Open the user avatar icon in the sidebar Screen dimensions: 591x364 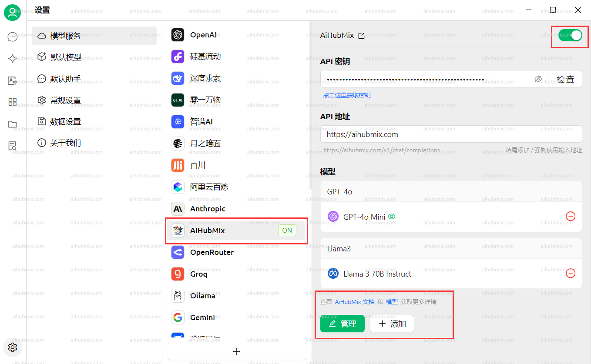(13, 12)
